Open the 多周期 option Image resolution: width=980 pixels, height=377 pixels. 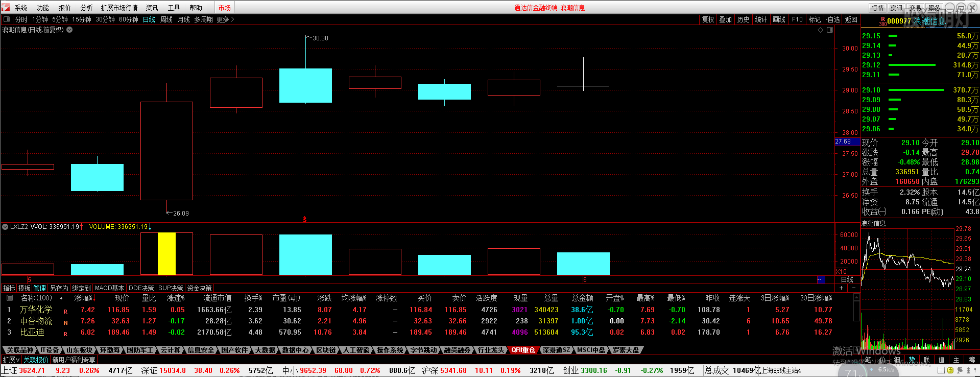(203, 19)
